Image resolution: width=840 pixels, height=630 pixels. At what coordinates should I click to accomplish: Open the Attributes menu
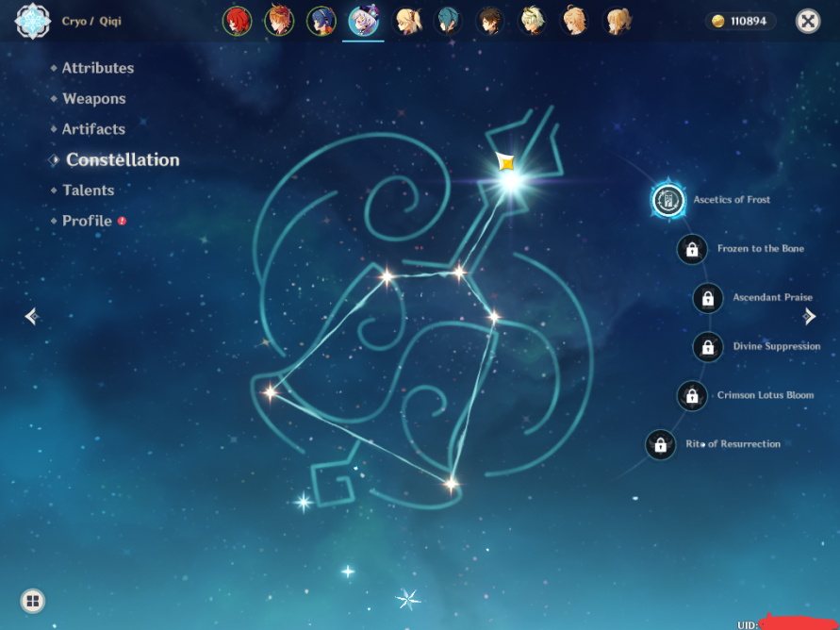coord(97,68)
